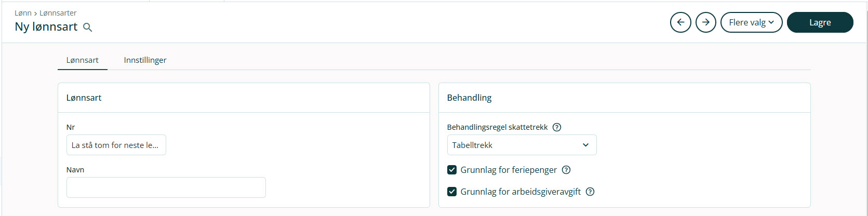Open Lønnsarter breadcrumb link

click(x=58, y=13)
